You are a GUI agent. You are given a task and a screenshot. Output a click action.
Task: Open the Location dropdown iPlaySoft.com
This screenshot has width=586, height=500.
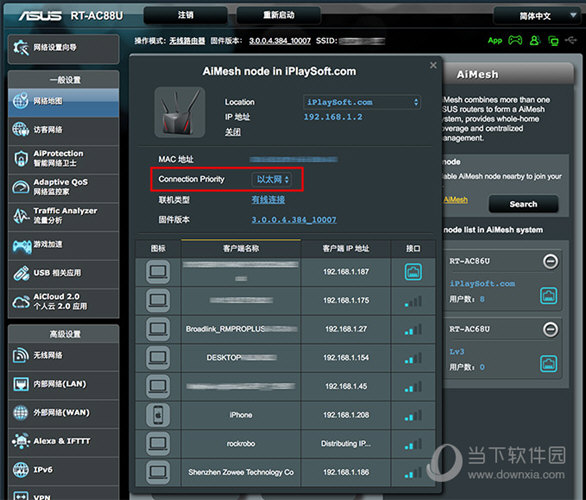(362, 102)
